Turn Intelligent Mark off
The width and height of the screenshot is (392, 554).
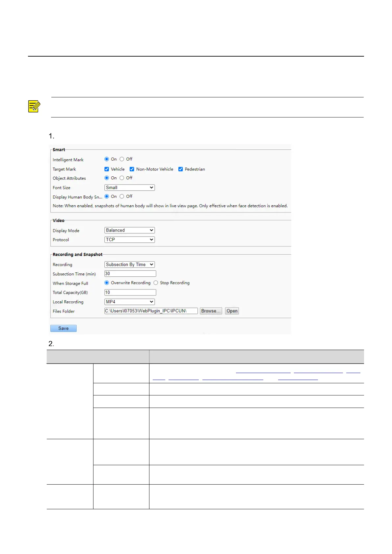[122, 159]
